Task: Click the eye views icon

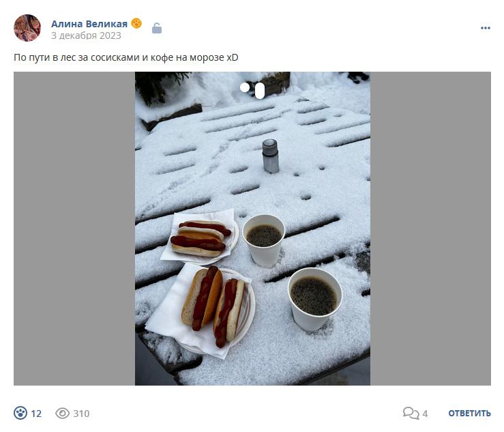Action: pos(62,414)
